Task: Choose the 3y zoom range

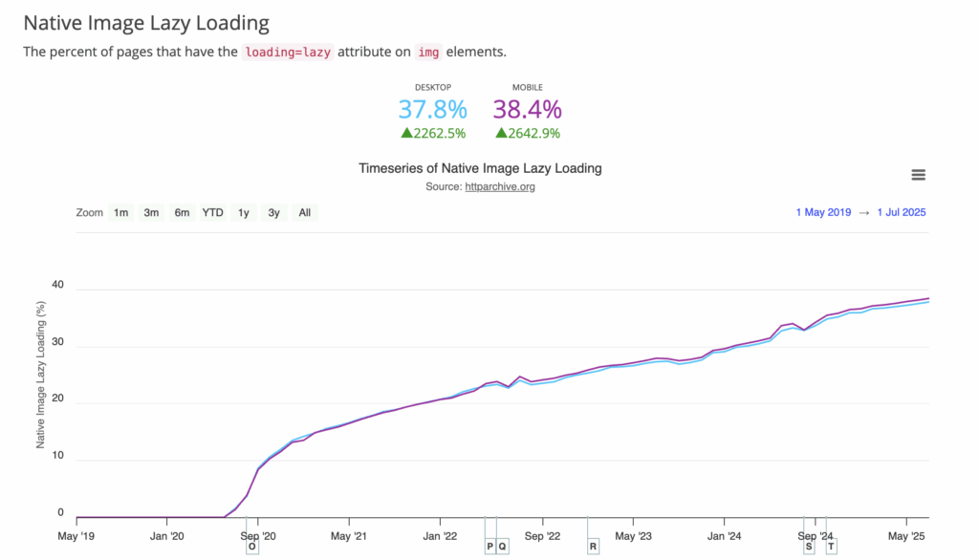Action: 274,213
